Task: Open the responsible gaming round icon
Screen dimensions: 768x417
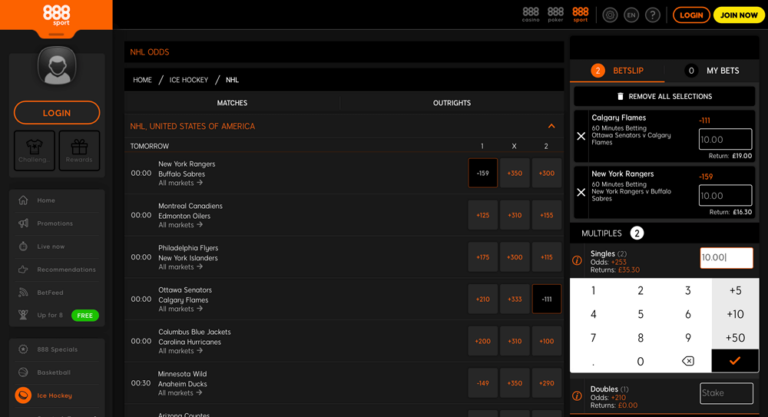Action: tap(610, 15)
